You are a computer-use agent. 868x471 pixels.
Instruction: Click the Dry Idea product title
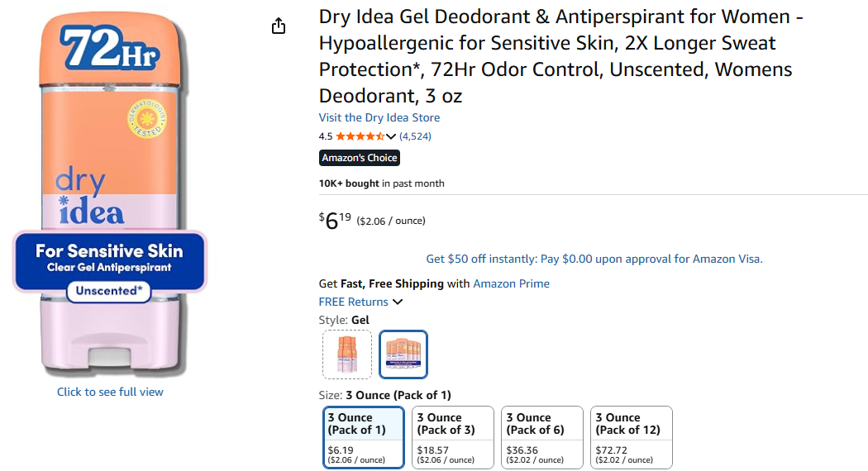(x=560, y=56)
